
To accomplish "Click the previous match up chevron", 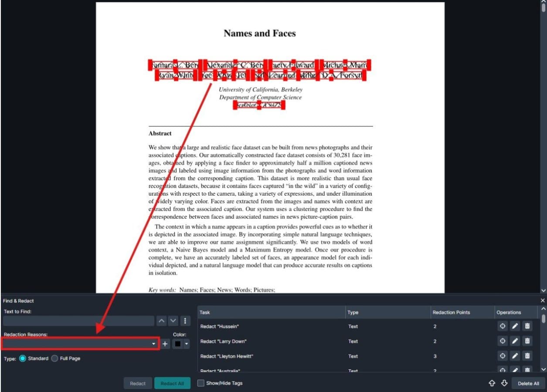I will point(162,321).
